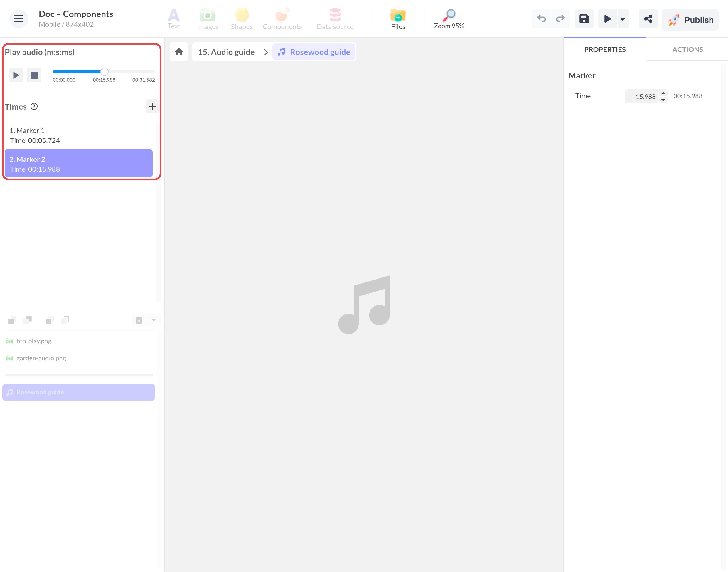Play the audio in left panel
Screen dimensions: 728x572
pos(16,75)
